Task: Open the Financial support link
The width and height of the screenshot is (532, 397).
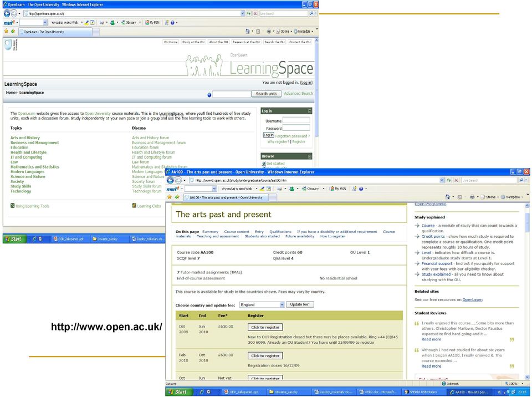Action: (437, 263)
